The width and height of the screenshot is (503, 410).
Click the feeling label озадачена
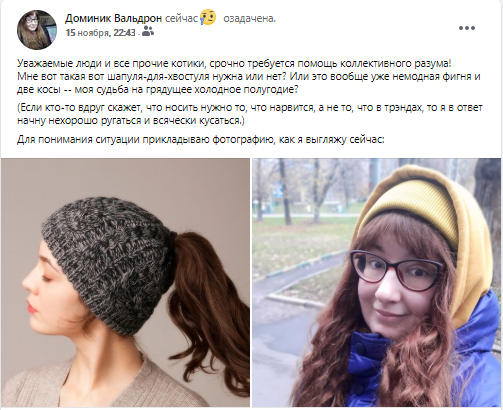click(249, 18)
